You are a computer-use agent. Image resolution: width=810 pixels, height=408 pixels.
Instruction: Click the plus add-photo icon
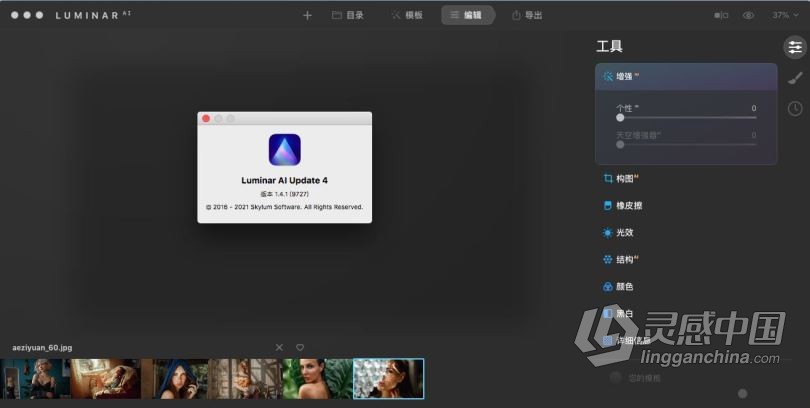307,15
